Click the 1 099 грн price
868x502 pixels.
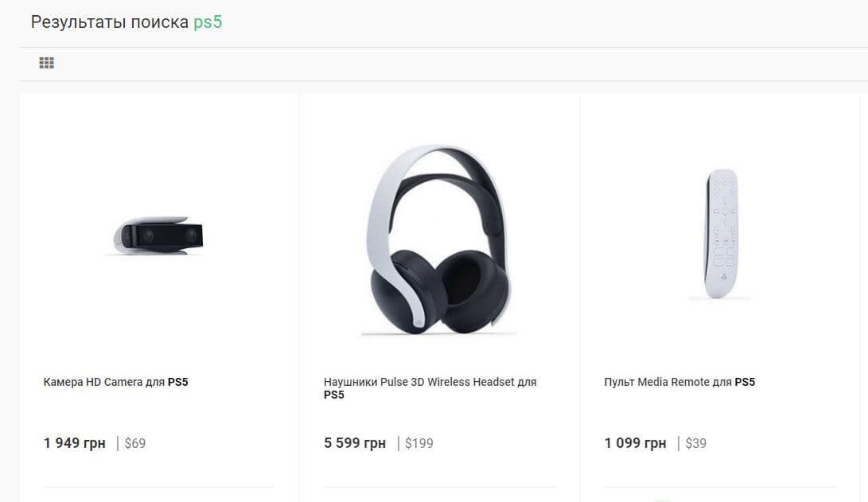pos(635,443)
